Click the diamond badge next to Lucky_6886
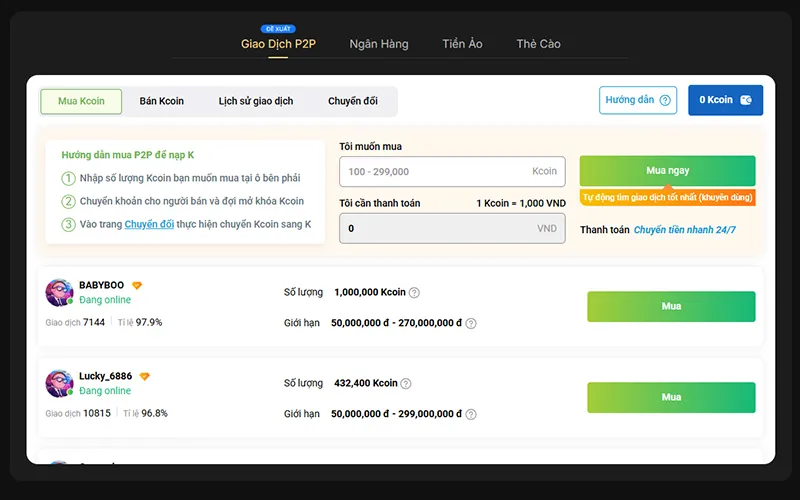The height and width of the screenshot is (500, 800). point(144,376)
